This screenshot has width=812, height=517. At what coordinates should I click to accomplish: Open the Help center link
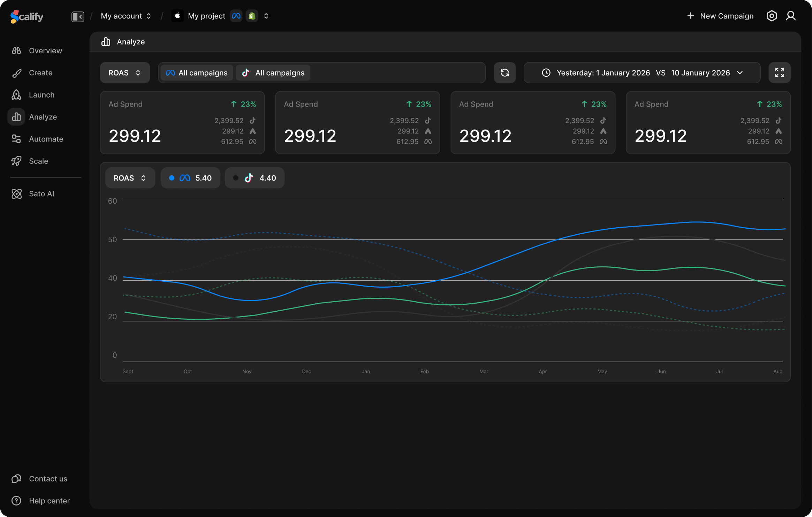[49, 501]
